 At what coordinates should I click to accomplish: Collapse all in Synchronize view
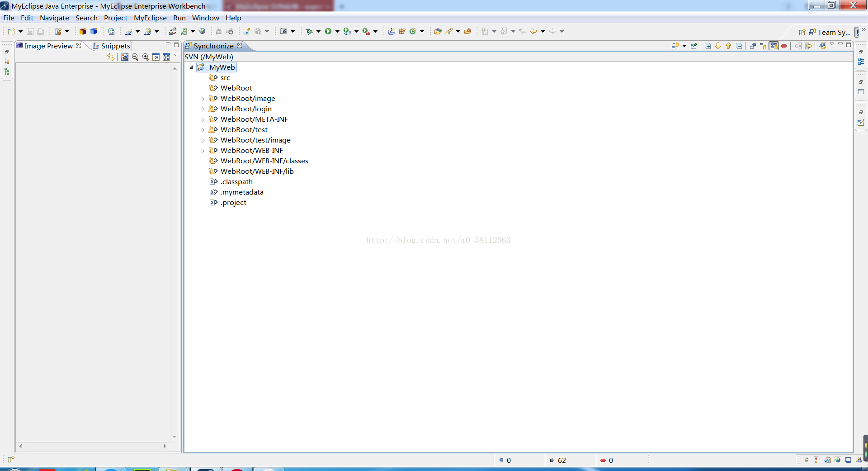click(x=739, y=46)
